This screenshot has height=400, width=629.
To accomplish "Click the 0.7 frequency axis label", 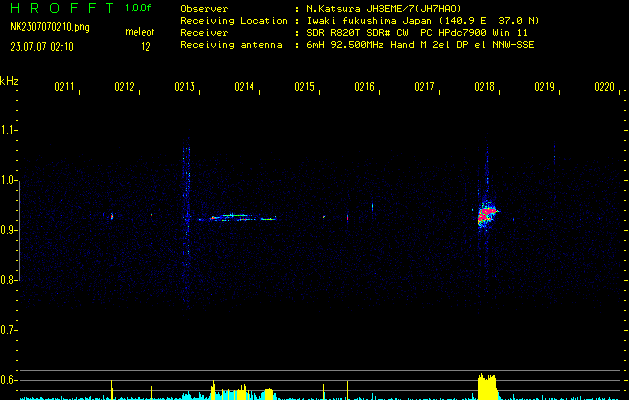I will tap(9, 330).
